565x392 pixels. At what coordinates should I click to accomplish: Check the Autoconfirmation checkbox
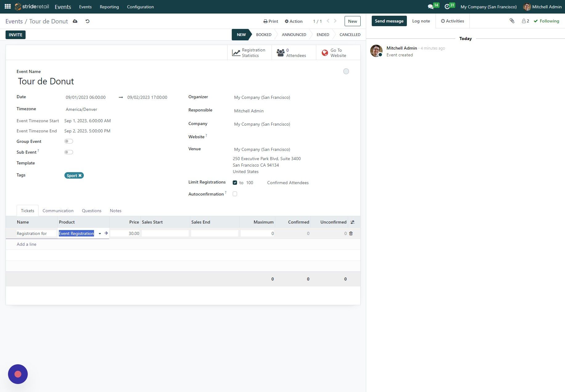[235, 194]
